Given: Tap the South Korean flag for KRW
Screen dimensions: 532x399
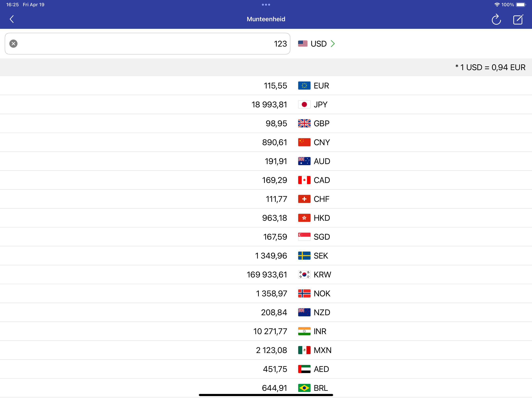Looking at the screenshot, I should pos(304,275).
